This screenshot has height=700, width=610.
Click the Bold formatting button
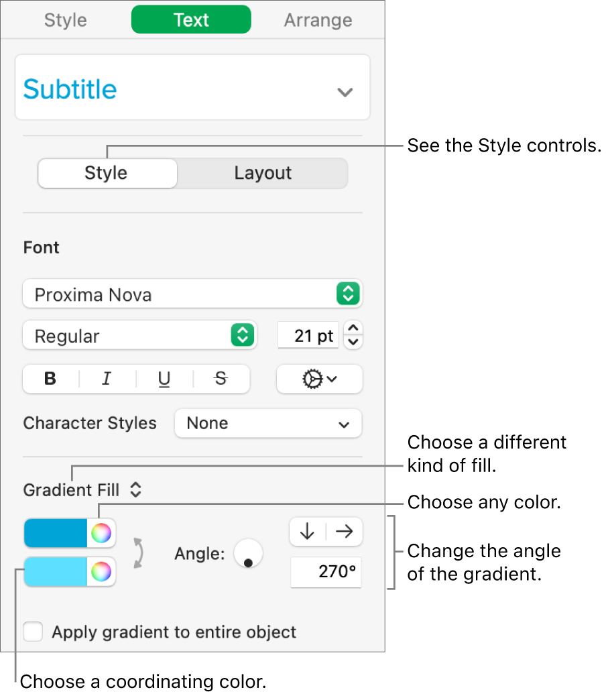point(50,379)
